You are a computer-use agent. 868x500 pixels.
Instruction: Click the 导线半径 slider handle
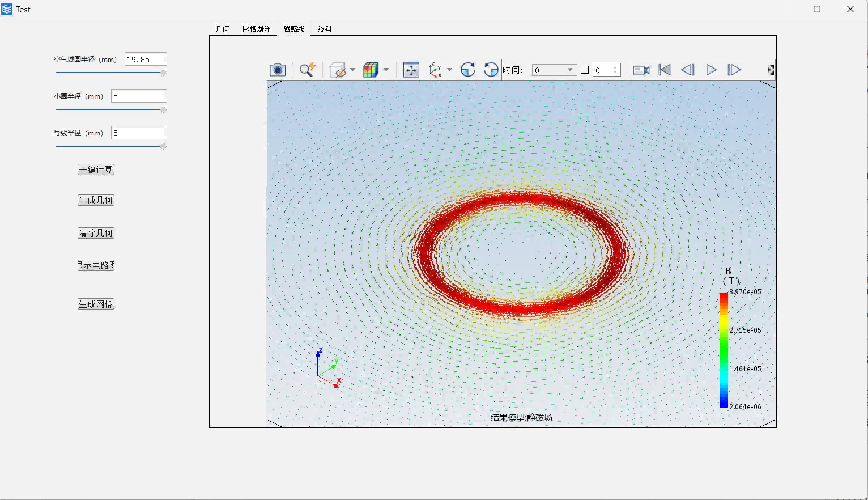164,146
